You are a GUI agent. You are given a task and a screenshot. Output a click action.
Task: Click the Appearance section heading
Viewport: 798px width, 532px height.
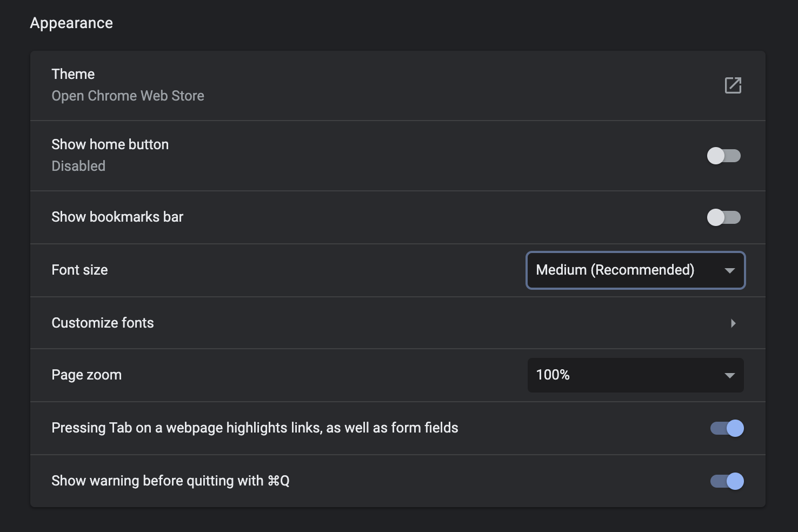coord(71,23)
